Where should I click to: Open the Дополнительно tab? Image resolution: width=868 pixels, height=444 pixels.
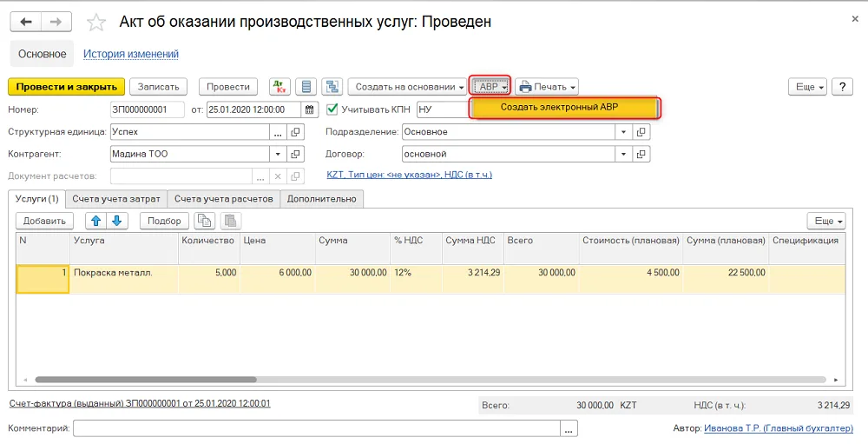(322, 199)
